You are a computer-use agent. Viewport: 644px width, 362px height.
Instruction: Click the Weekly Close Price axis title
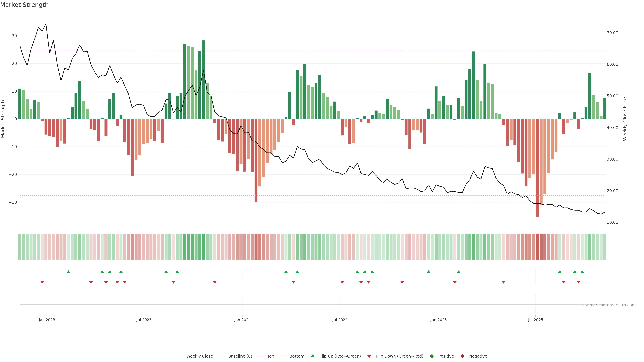click(625, 119)
